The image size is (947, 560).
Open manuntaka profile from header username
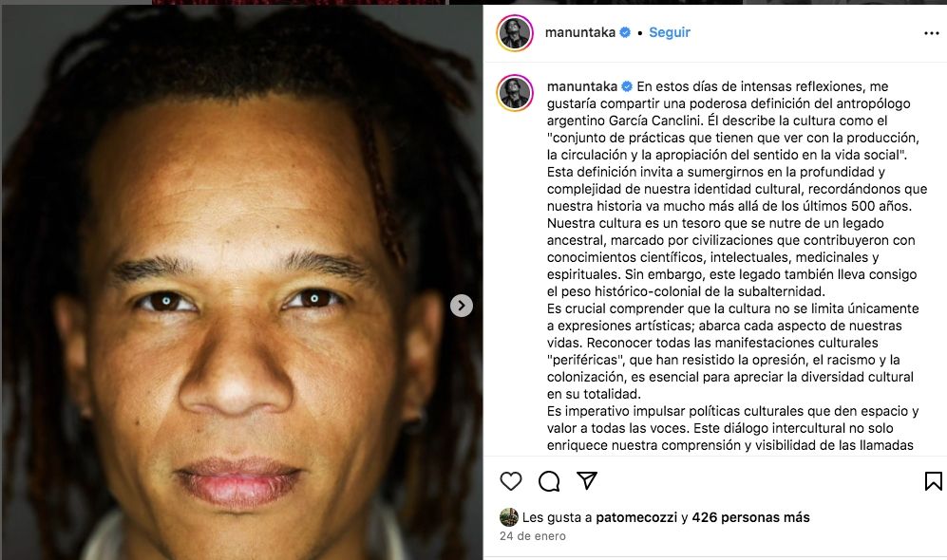[x=579, y=32]
